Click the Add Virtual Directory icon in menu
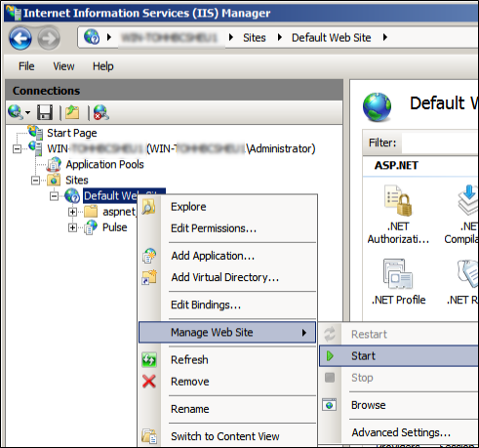This screenshot has height=448, width=479. click(149, 277)
